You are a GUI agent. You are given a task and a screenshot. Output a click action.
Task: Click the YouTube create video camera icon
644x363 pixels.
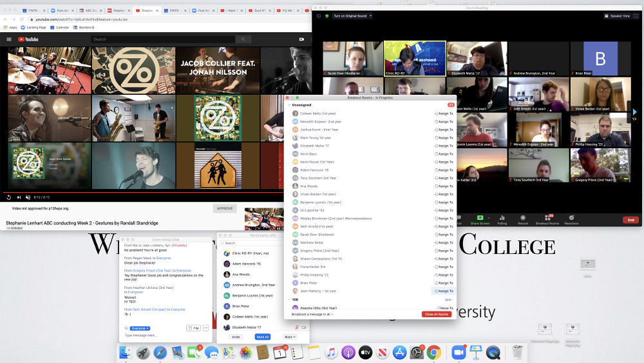[x=301, y=39]
